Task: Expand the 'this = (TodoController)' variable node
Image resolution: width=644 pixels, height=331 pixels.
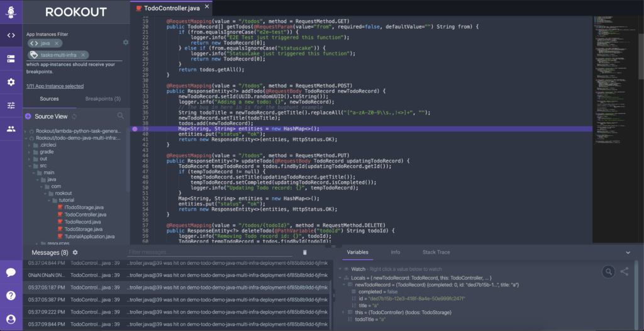Action: pos(344,313)
